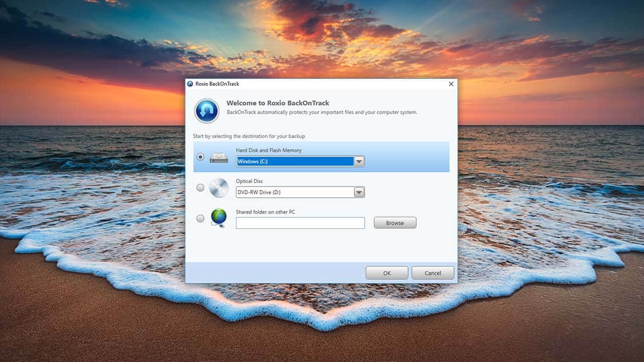The image size is (644, 362).
Task: Select the Optical Disc radio button
Action: [200, 188]
